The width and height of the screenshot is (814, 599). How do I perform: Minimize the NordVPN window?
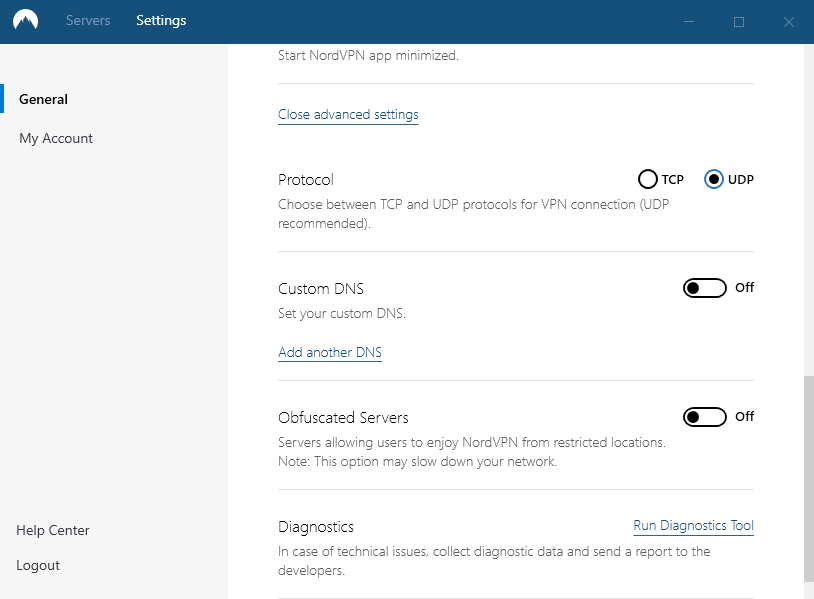point(689,21)
